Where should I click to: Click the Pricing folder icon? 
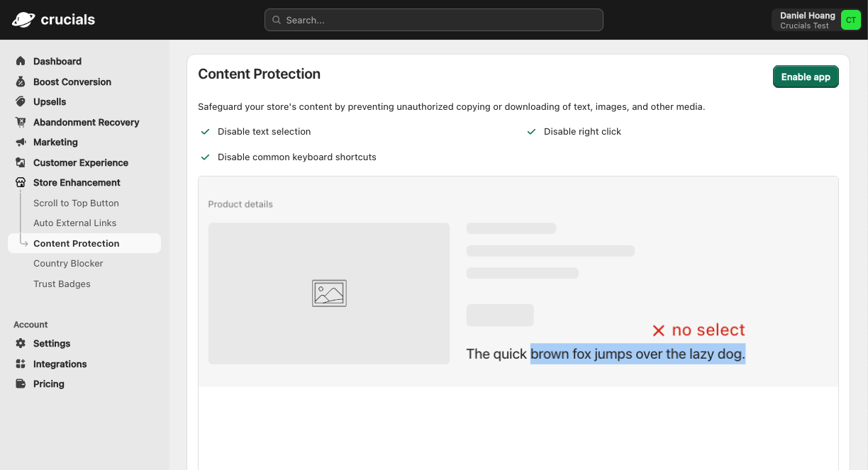tap(21, 384)
